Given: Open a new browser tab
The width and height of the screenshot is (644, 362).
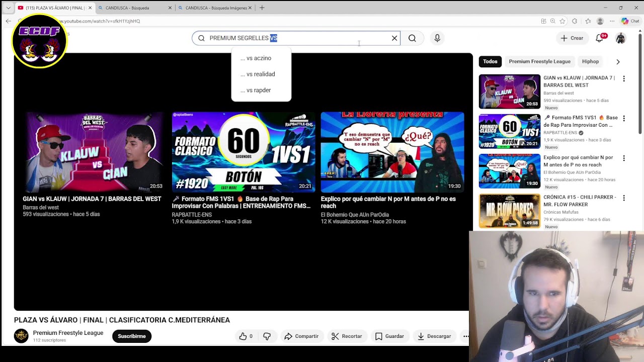Looking at the screenshot, I should pyautogui.click(x=262, y=8).
